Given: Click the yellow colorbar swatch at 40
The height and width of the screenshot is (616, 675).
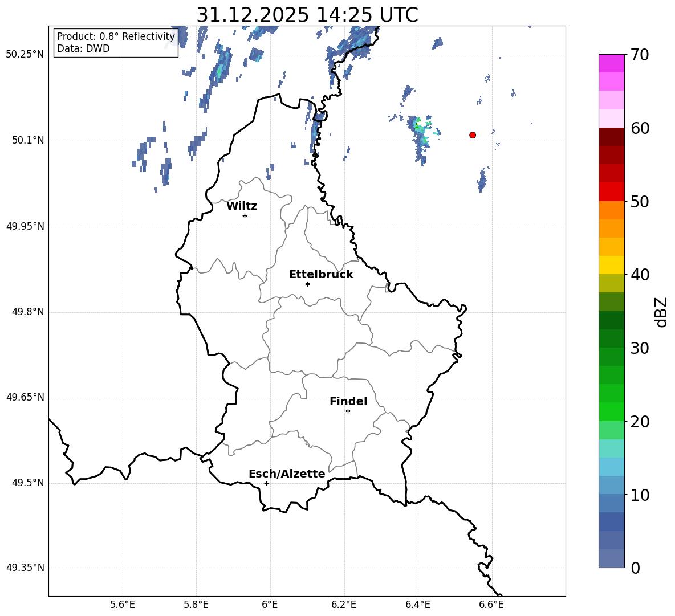Looking at the screenshot, I should 612,265.
